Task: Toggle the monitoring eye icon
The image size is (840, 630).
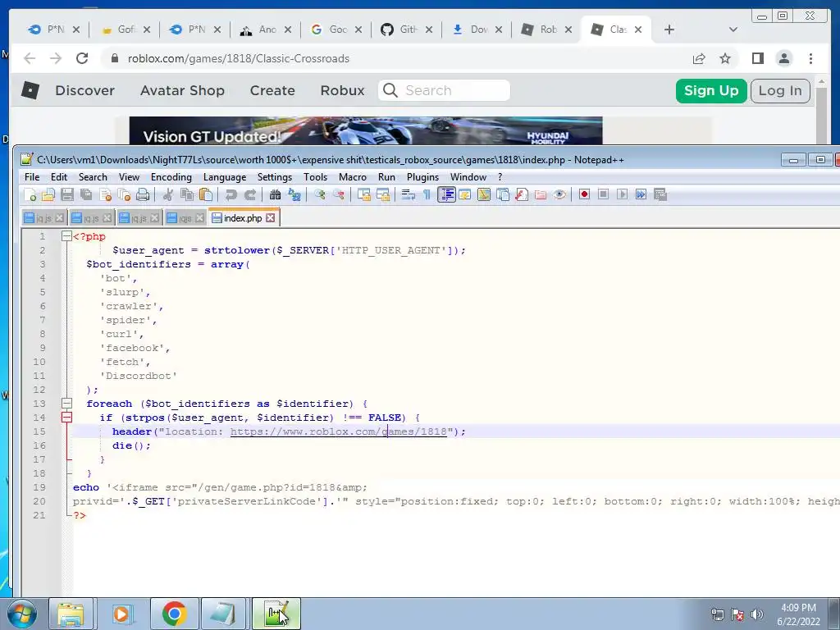Action: [559, 195]
